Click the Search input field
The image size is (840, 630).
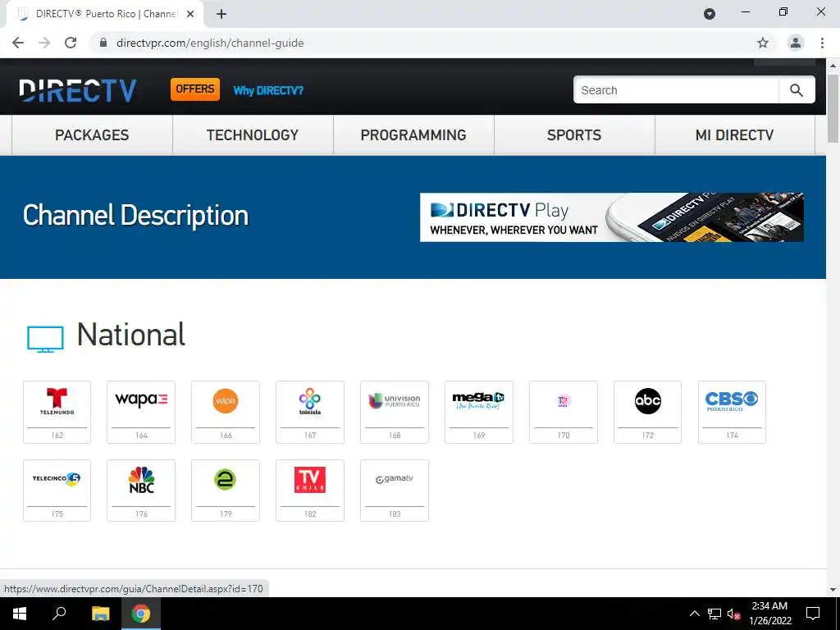coord(676,90)
